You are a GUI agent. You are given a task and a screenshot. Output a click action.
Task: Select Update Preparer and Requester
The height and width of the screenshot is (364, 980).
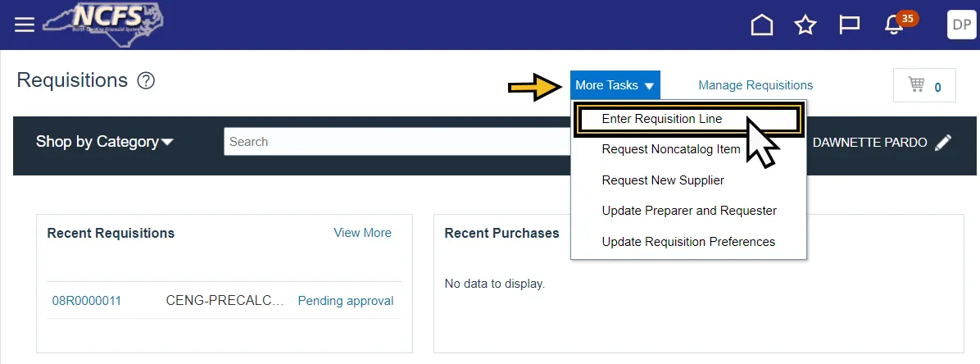689,211
